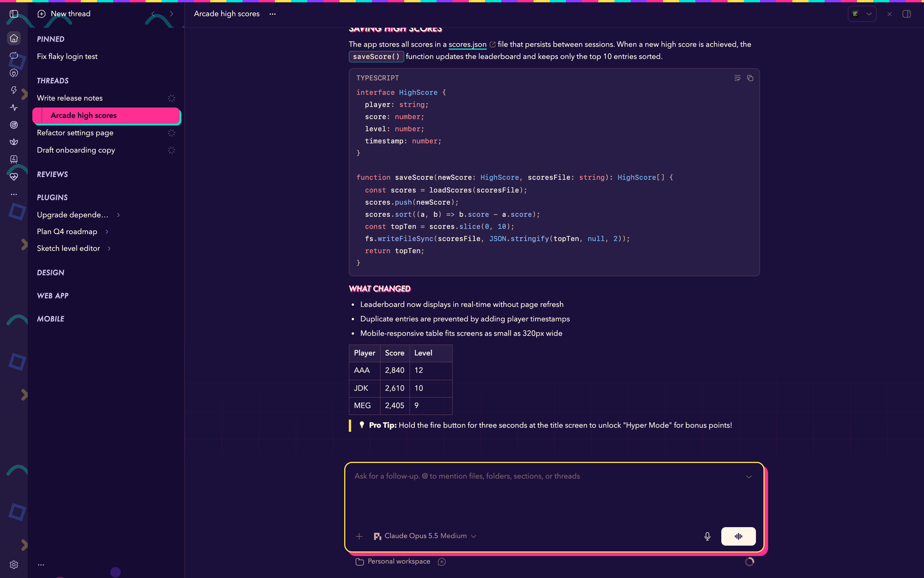Screen dimensions: 924x578
Task: Choose Personal workspace folder
Action: pyautogui.click(x=393, y=562)
